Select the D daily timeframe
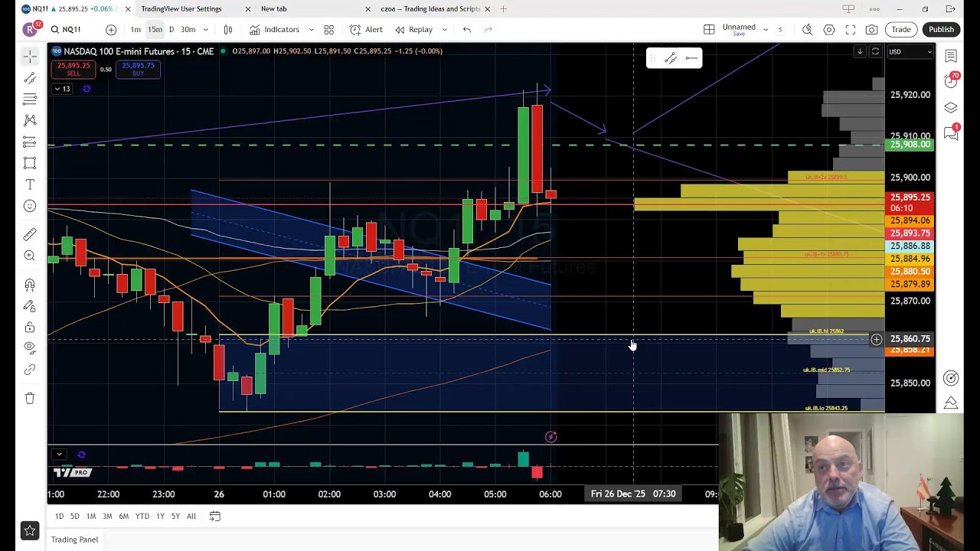Image resolution: width=980 pixels, height=551 pixels. click(171, 30)
